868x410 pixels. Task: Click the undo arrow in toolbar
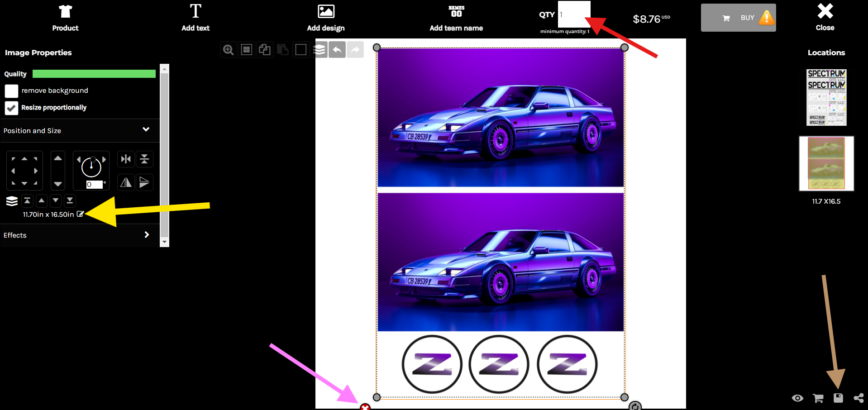337,50
